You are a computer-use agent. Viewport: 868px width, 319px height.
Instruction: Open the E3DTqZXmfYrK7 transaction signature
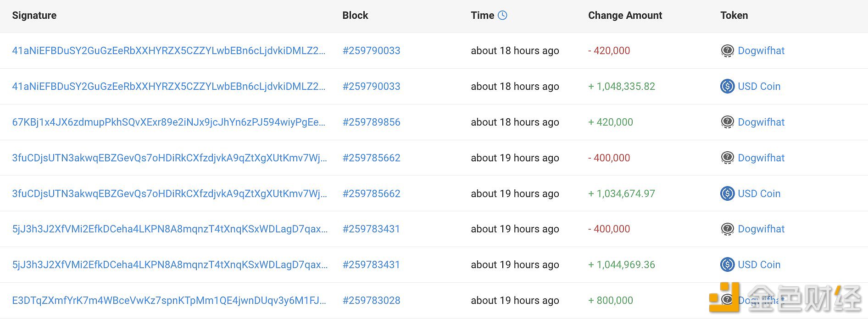pyautogui.click(x=169, y=300)
